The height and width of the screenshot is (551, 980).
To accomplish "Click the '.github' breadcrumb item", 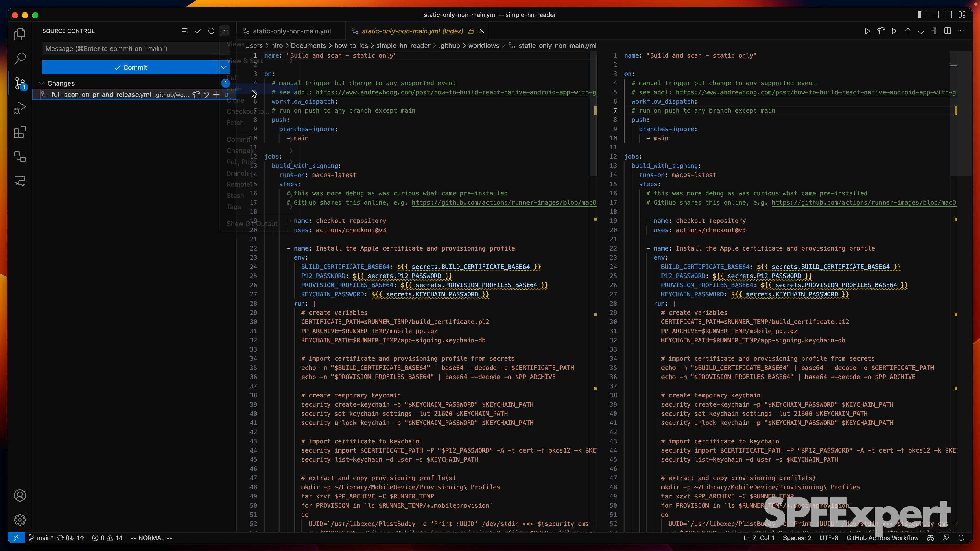I will pos(449,46).
